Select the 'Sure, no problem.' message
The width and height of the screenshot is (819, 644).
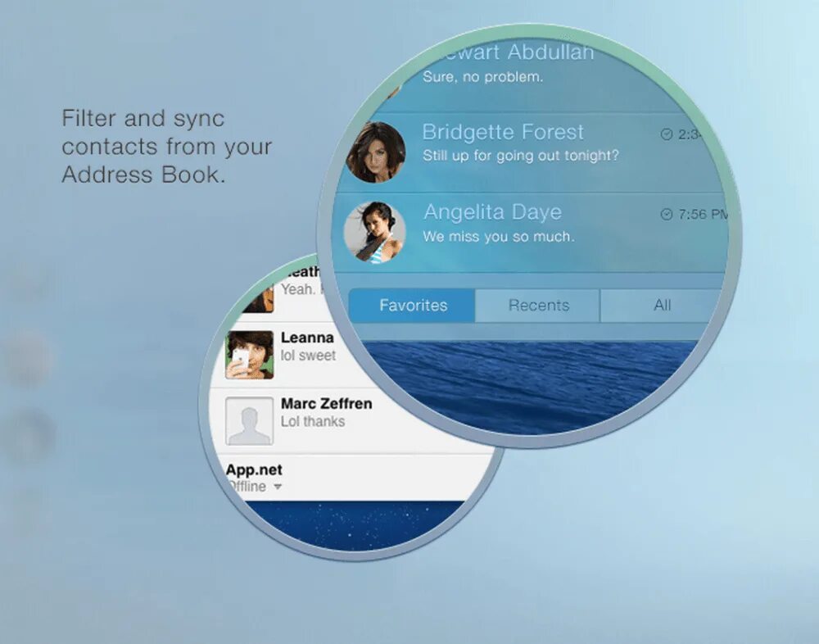482,77
